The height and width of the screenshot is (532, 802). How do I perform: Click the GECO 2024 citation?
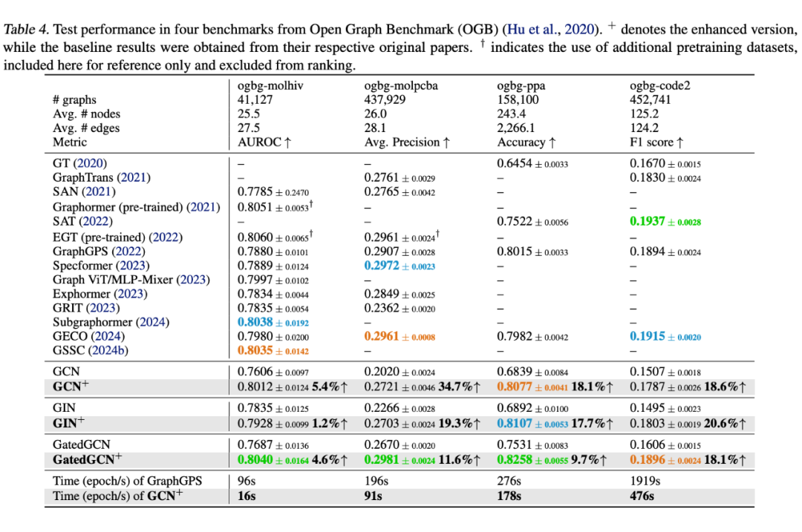point(108,336)
